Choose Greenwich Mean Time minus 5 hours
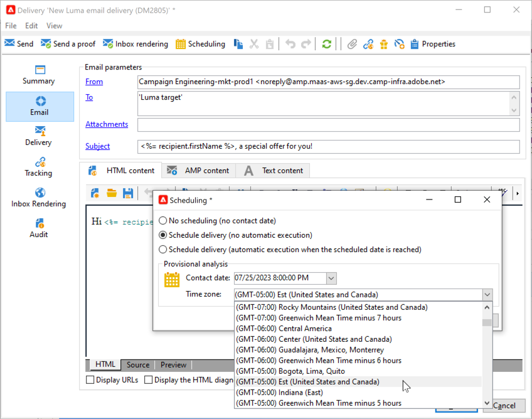 (x=359, y=403)
